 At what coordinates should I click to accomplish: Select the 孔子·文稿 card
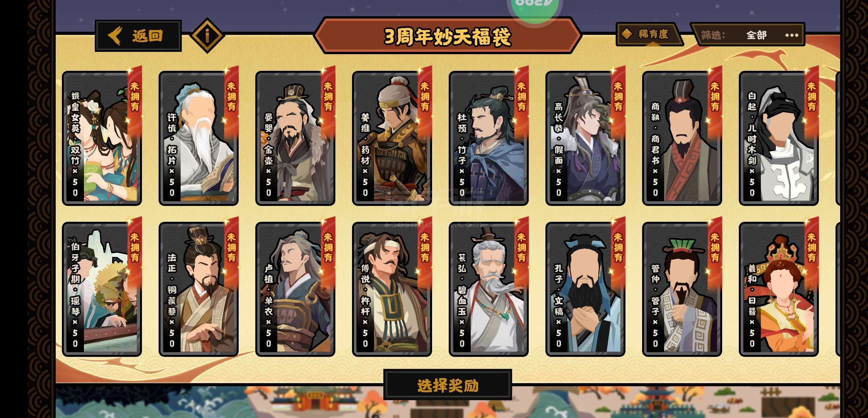tap(585, 289)
